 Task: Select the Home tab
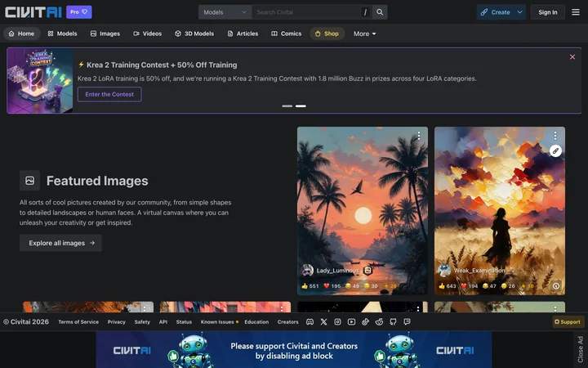click(21, 34)
